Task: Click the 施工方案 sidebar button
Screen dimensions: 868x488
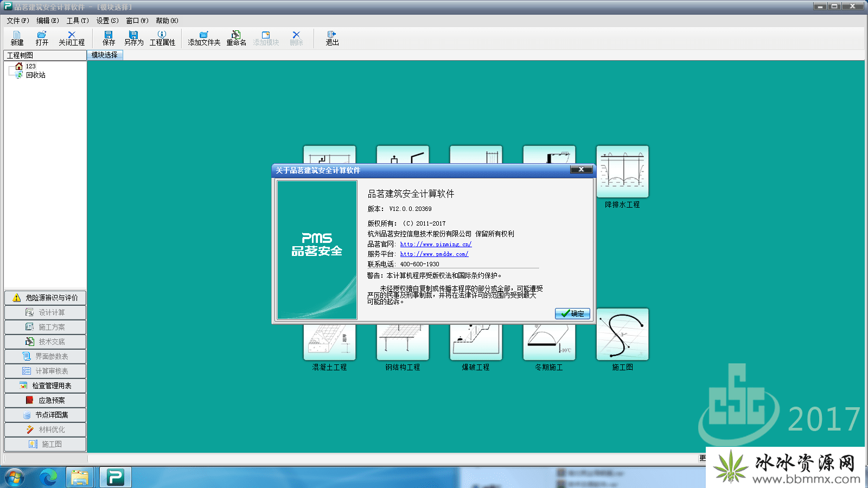Action: (x=45, y=327)
